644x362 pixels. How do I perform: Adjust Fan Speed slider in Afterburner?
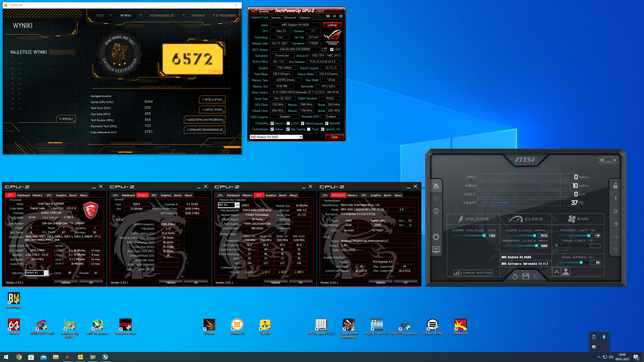(x=581, y=262)
